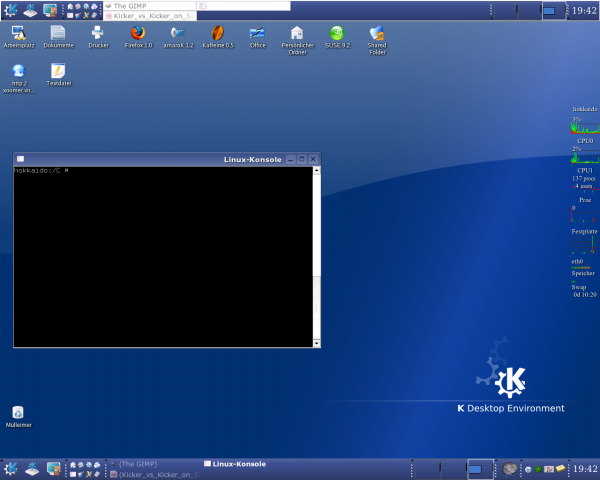This screenshot has height=480, width=600.
Task: Click the KDE drive icon in the top panel
Action: (x=30, y=10)
